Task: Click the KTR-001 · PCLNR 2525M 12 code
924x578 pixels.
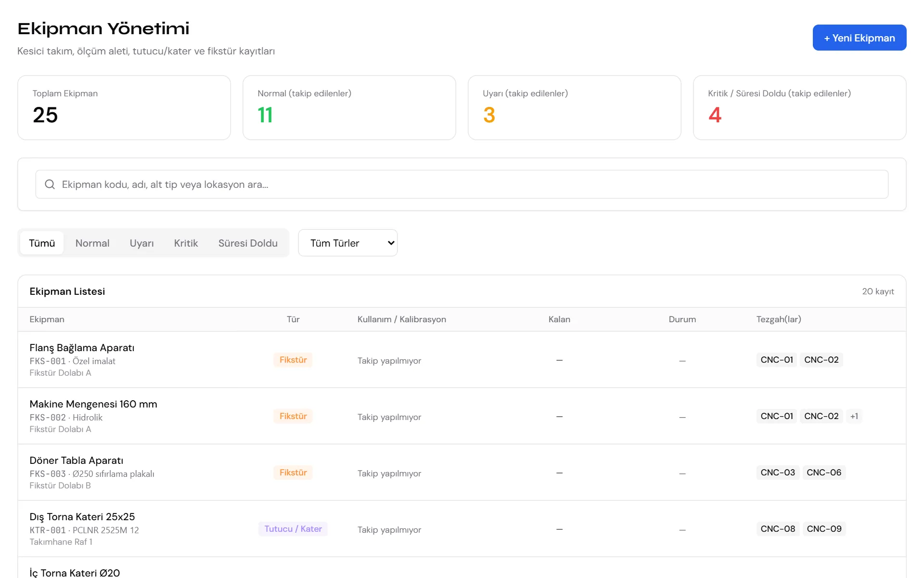Action: (x=84, y=530)
